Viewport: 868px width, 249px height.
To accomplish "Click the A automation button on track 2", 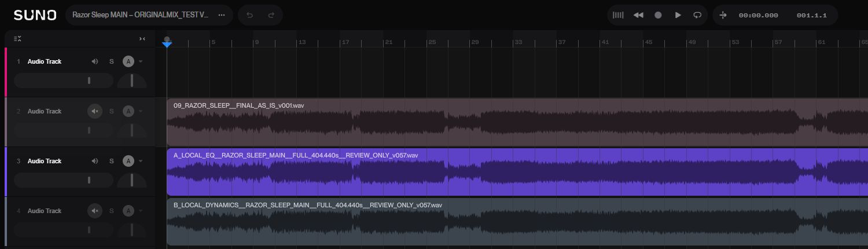I will pos(128,111).
